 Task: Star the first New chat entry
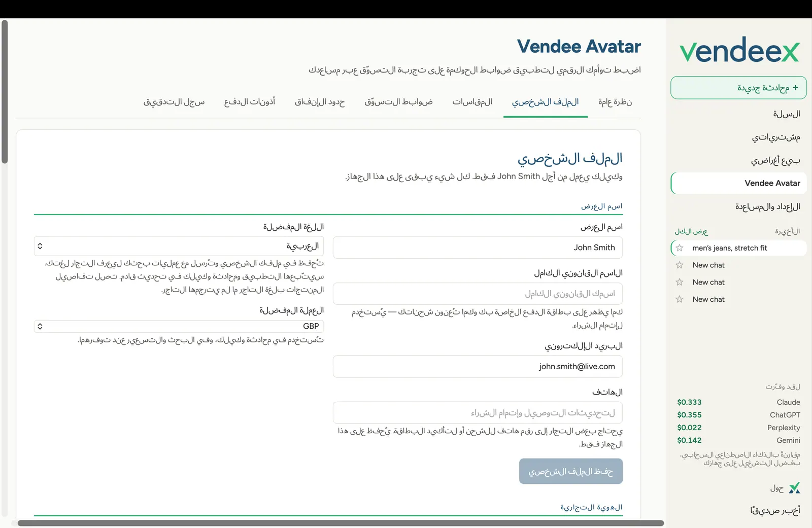point(680,265)
